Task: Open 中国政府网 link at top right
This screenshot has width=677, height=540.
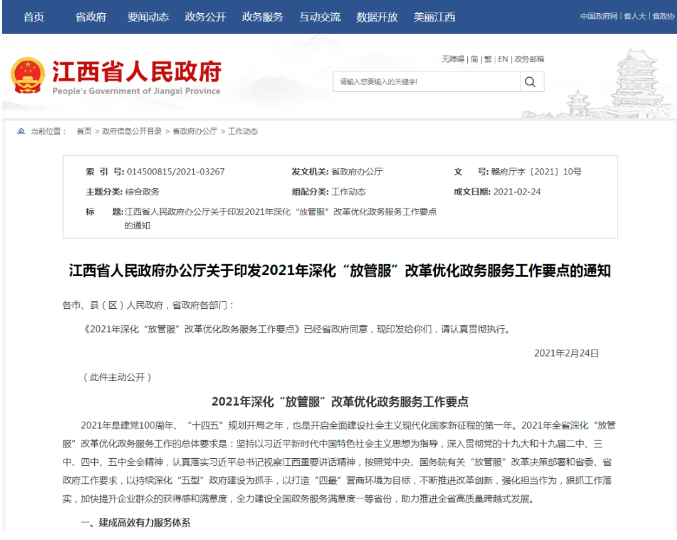Action: coord(598,17)
